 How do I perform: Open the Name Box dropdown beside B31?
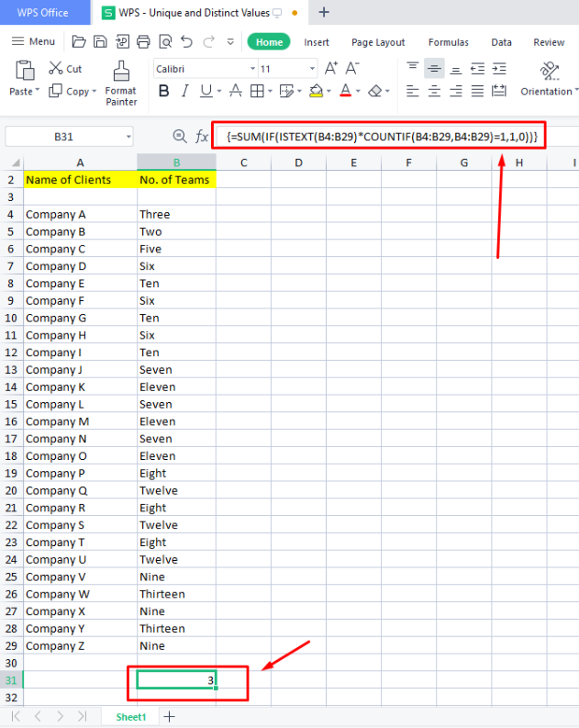[128, 136]
